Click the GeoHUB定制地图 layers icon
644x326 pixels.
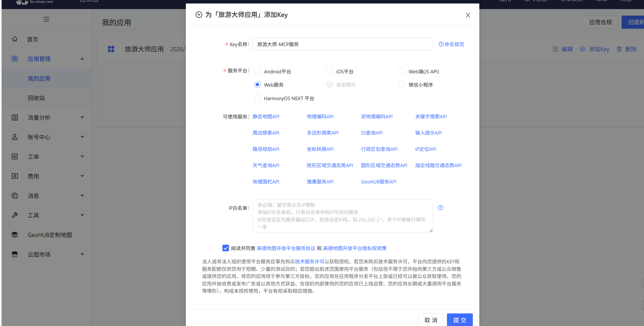click(x=15, y=235)
